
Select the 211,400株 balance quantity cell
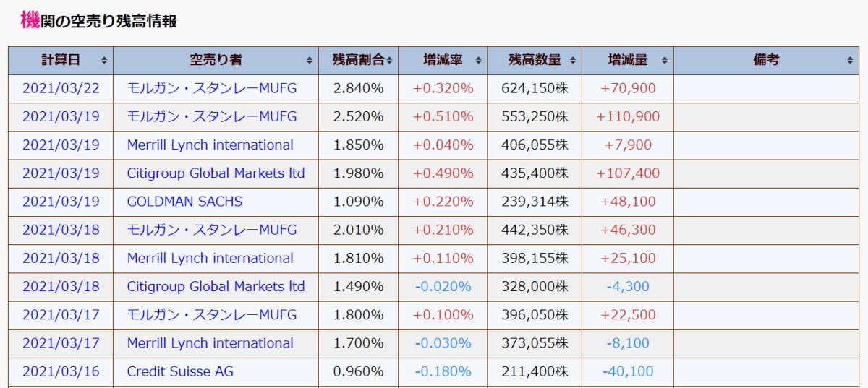535,371
